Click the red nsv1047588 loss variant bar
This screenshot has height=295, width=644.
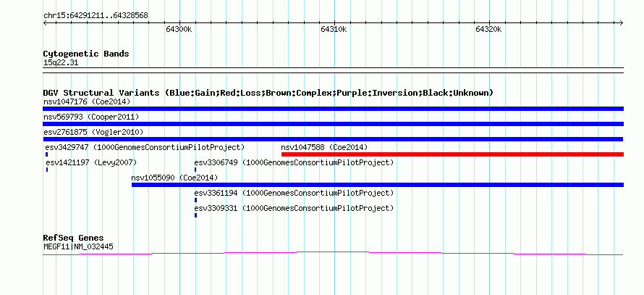(452, 154)
